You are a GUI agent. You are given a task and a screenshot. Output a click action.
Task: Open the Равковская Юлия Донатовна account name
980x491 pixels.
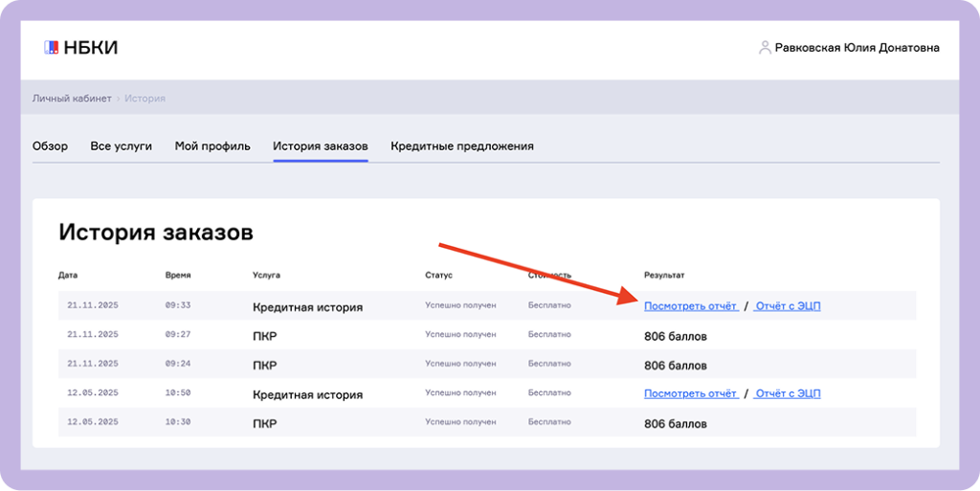(x=857, y=48)
